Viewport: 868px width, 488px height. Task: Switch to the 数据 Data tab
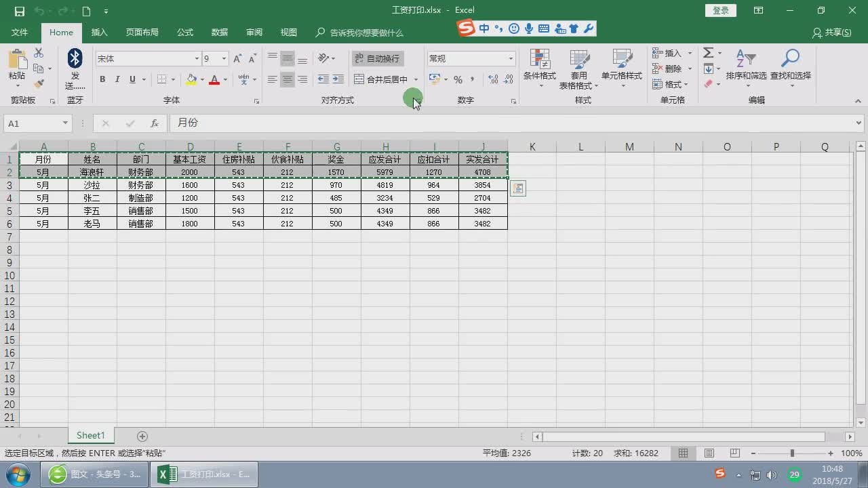coord(220,33)
